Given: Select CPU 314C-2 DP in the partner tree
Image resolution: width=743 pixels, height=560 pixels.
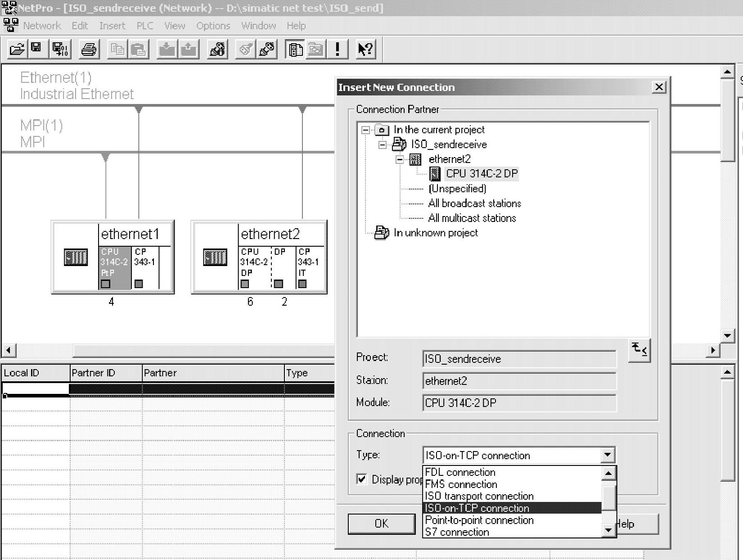Looking at the screenshot, I should pos(482,174).
